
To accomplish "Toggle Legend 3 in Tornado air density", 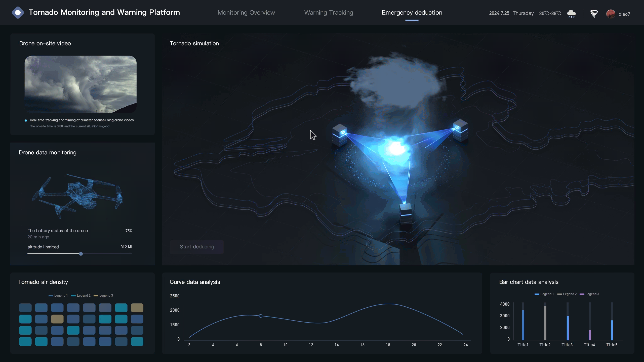I will coord(103,295).
